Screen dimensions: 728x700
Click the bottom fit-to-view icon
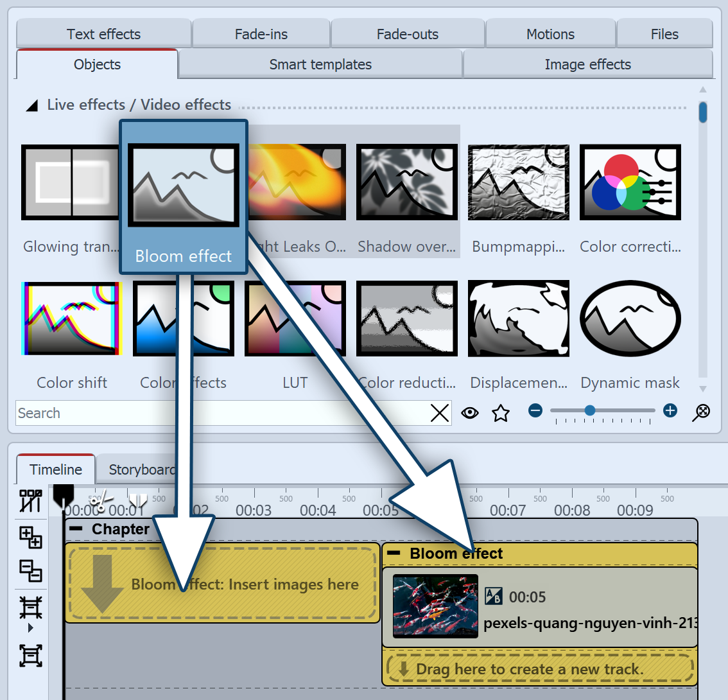tap(31, 656)
